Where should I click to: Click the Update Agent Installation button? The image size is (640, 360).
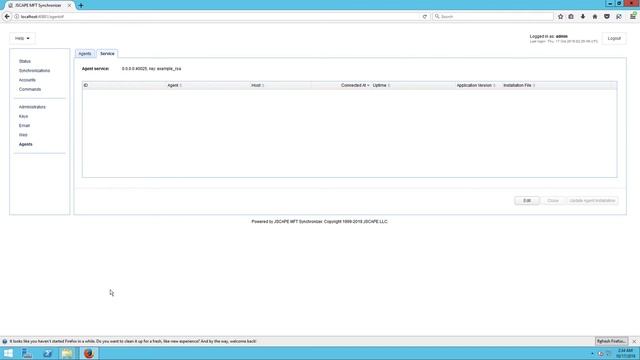pyautogui.click(x=592, y=201)
